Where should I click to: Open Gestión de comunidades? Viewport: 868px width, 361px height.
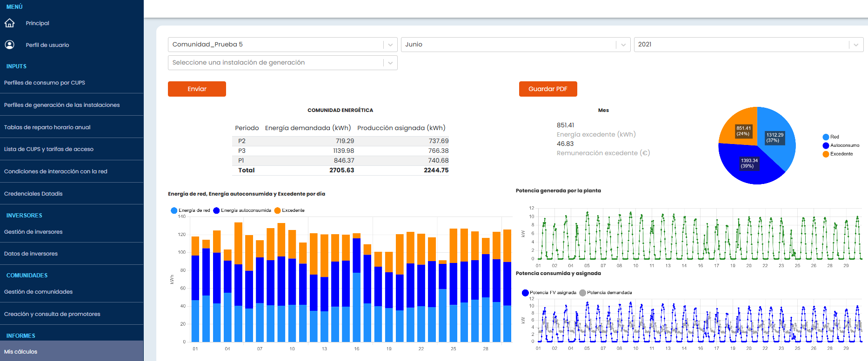39,292
